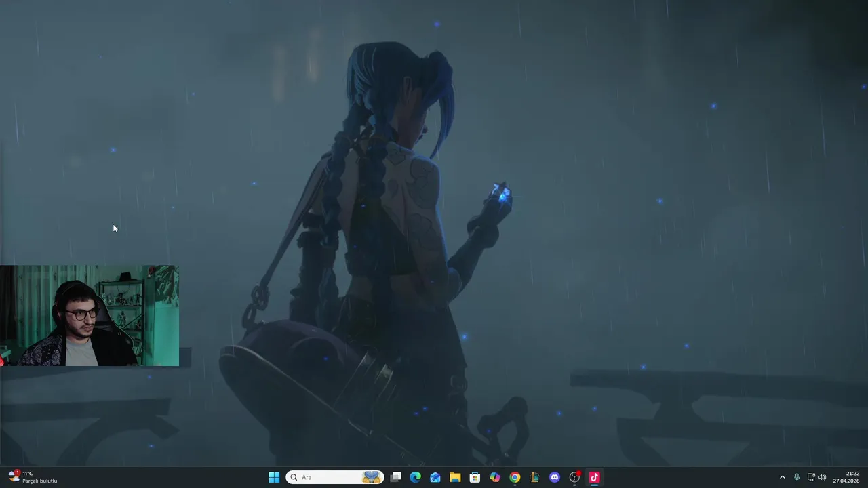Image resolution: width=868 pixels, height=488 pixels.
Task: Launch the Copilot app icon
Action: point(495,477)
